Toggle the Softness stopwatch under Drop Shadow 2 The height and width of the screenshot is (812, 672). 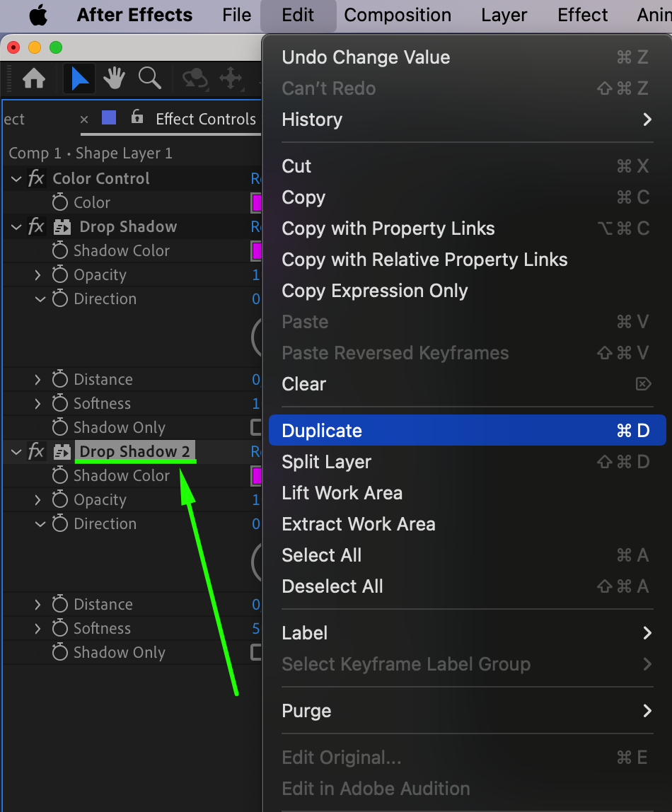point(60,628)
